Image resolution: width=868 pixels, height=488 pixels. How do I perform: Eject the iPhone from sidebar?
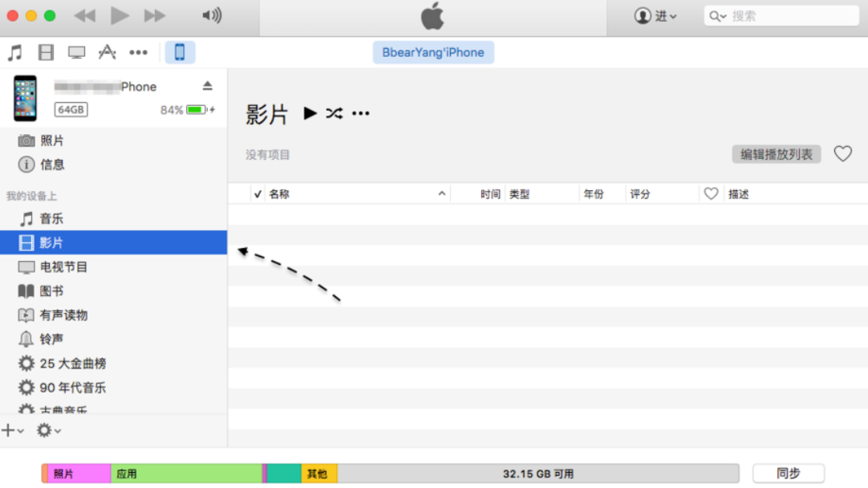click(208, 86)
